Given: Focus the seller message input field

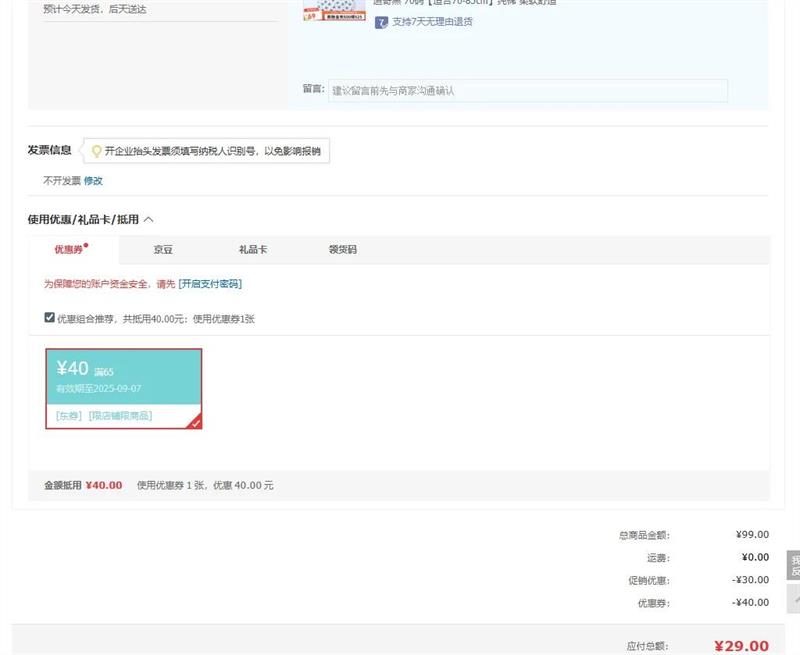Looking at the screenshot, I should tap(527, 91).
